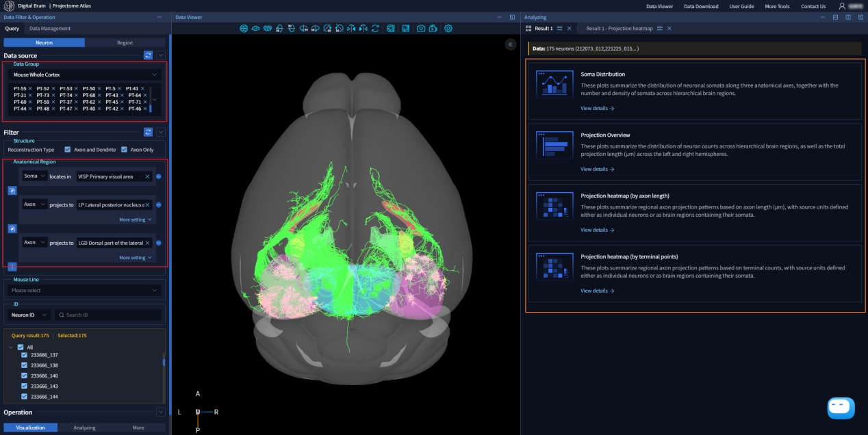Switch to the Data Management tab
868x435 pixels.
49,29
